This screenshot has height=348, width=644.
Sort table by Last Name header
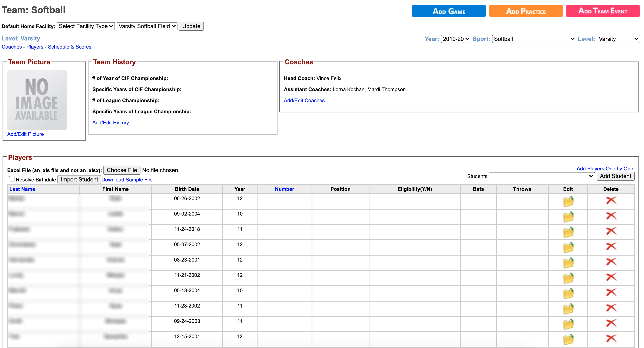22,189
